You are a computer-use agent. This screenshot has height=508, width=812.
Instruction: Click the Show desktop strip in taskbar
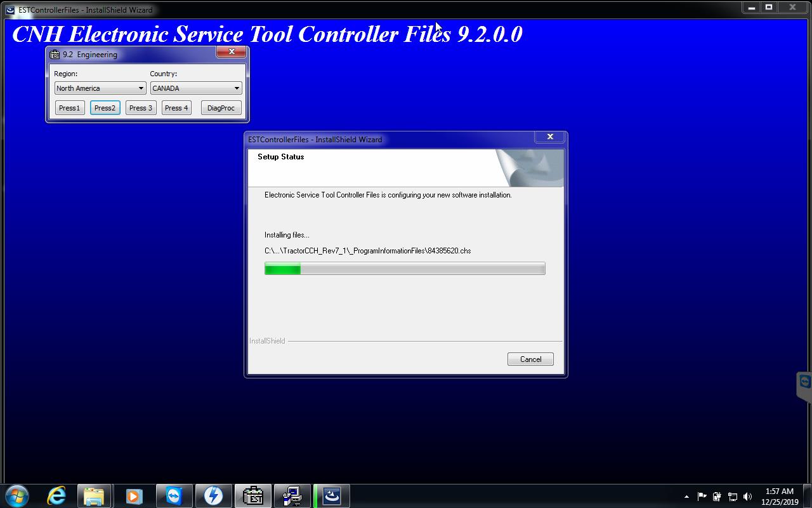click(808, 496)
